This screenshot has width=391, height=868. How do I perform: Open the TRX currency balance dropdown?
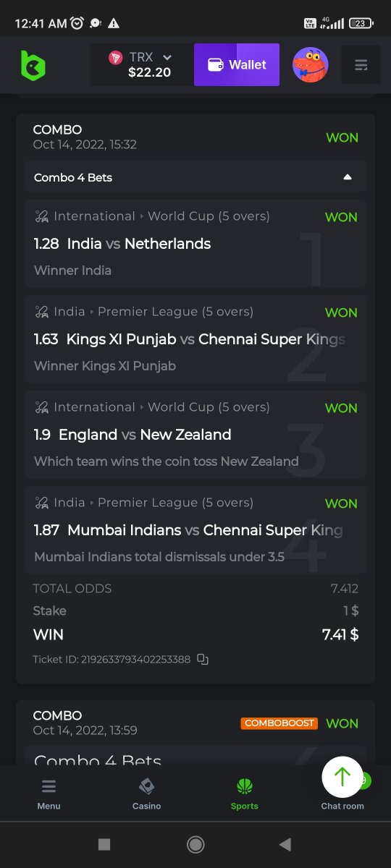(x=142, y=65)
